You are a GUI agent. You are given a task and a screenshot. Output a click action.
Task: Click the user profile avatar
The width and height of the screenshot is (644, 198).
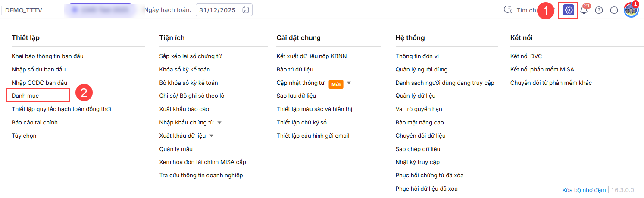click(631, 10)
